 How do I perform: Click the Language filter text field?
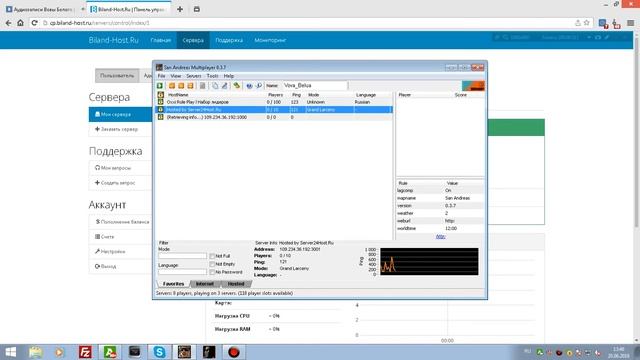182,272
